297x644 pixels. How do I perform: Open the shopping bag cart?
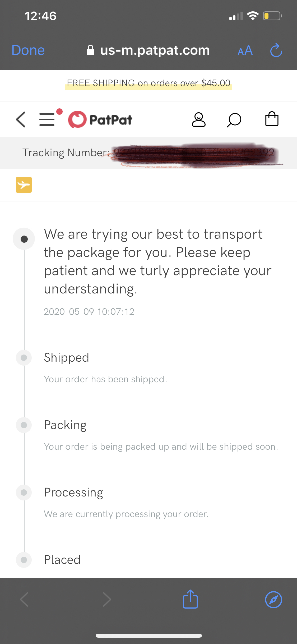click(x=272, y=119)
